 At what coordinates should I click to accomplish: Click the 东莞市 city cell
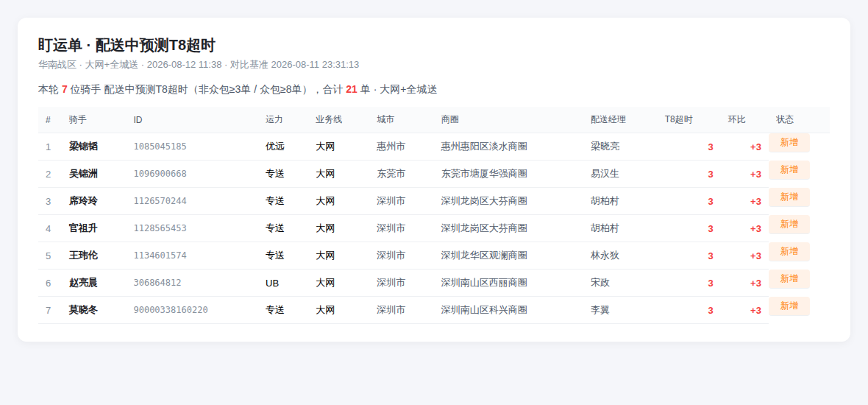391,173
